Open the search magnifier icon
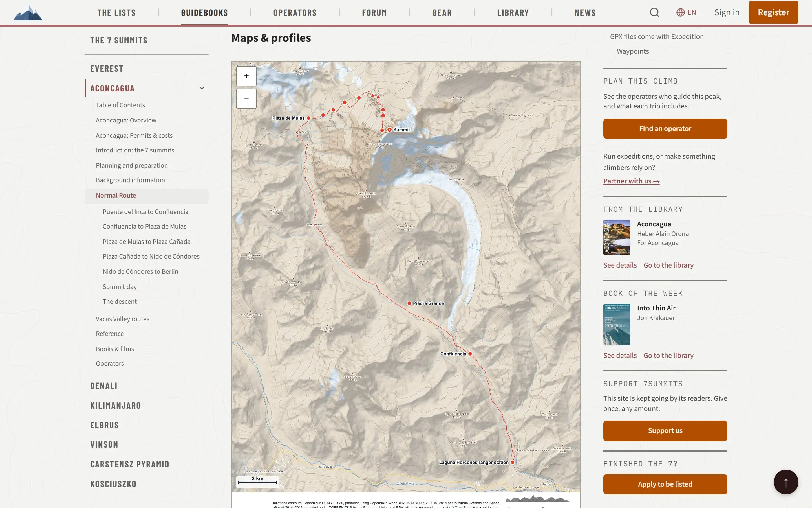Screen dimensions: 812x508 [x=654, y=12]
